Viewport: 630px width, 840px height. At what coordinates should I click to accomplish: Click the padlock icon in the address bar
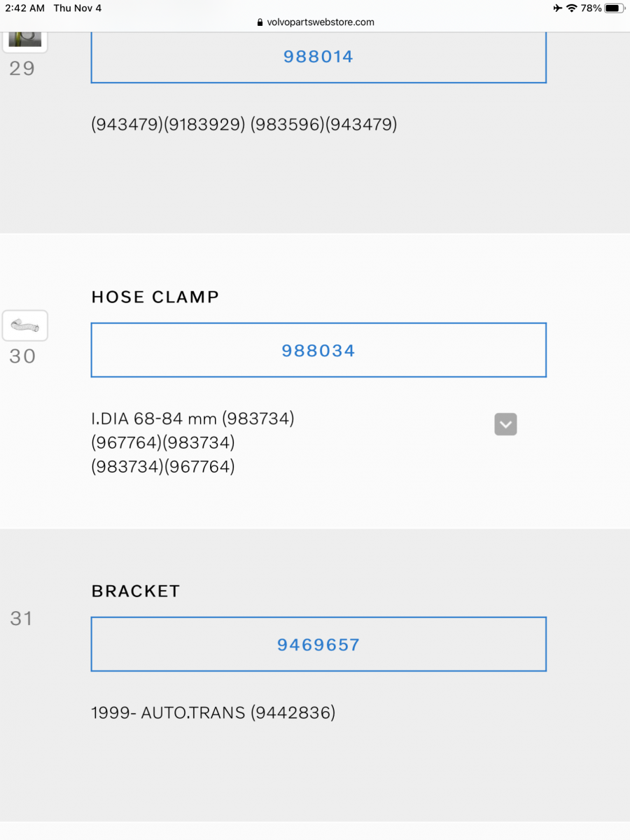[x=259, y=22]
